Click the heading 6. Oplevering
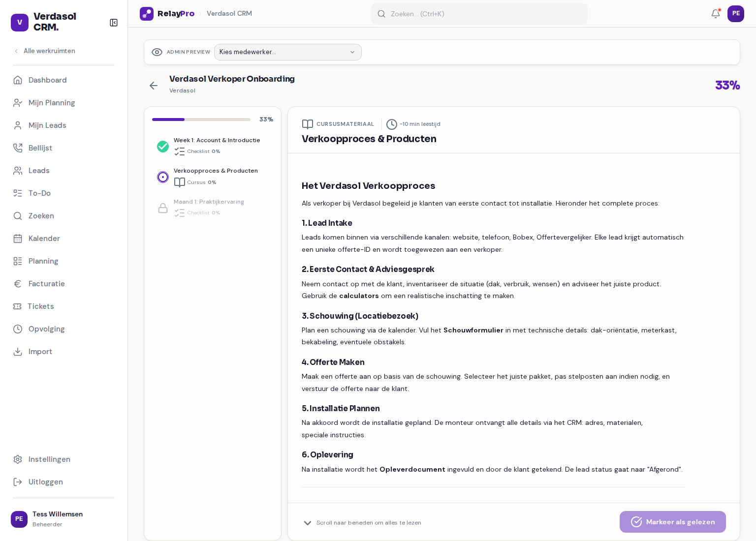 coord(327,455)
